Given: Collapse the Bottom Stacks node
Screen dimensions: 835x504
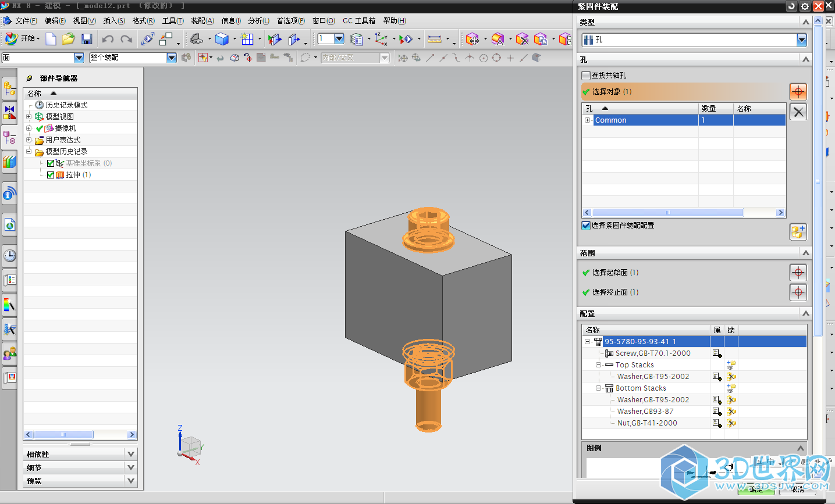Looking at the screenshot, I should click(598, 388).
